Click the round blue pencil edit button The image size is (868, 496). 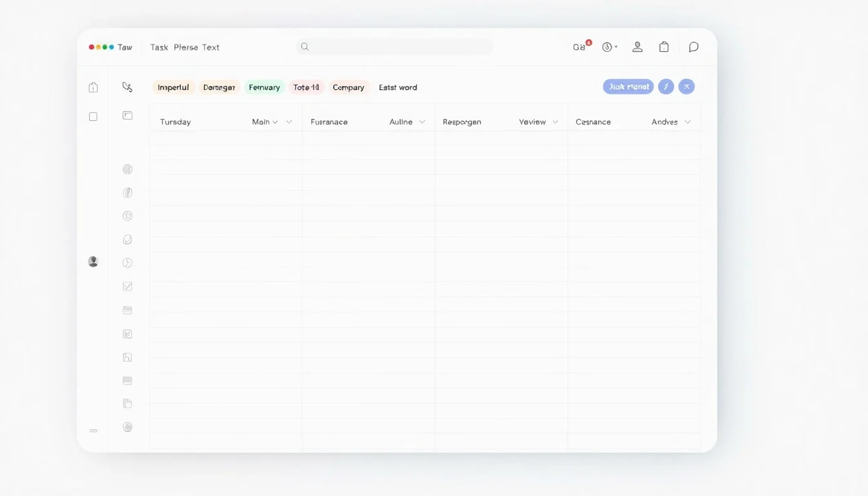click(666, 87)
